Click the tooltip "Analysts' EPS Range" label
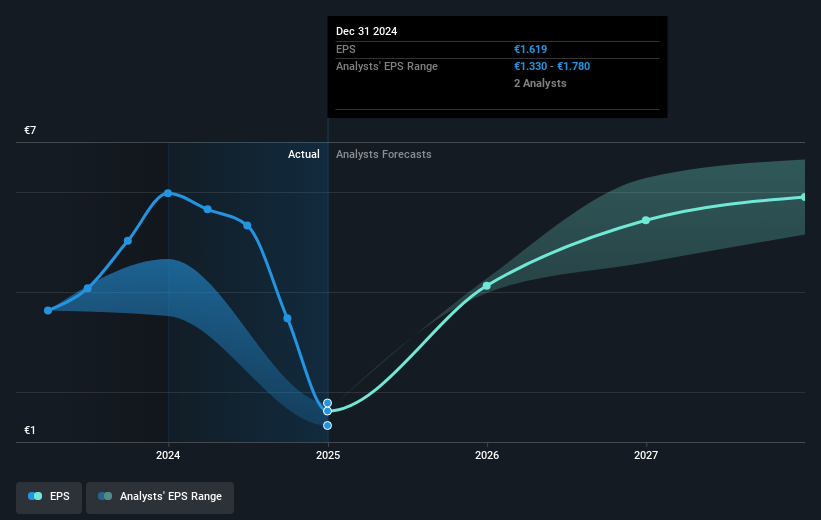Image resolution: width=821 pixels, height=520 pixels. click(387, 67)
